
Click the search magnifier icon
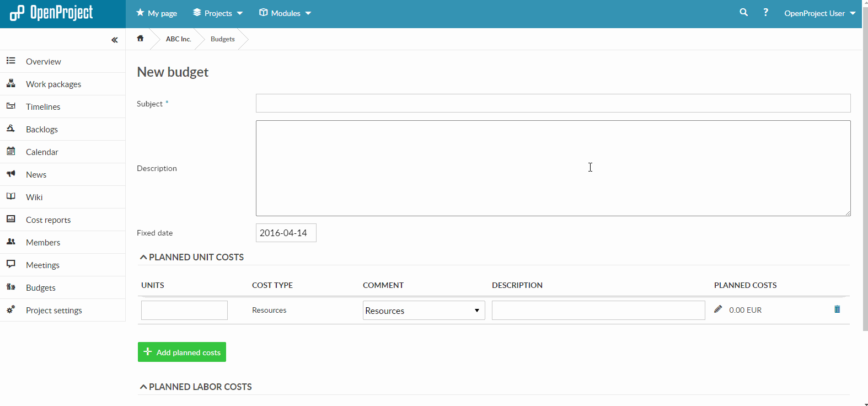tap(743, 12)
